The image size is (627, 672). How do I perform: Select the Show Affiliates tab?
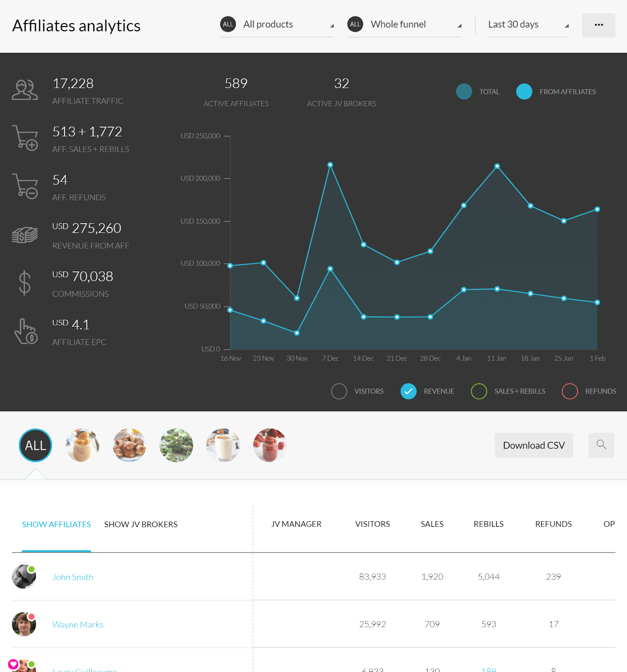pyautogui.click(x=56, y=524)
